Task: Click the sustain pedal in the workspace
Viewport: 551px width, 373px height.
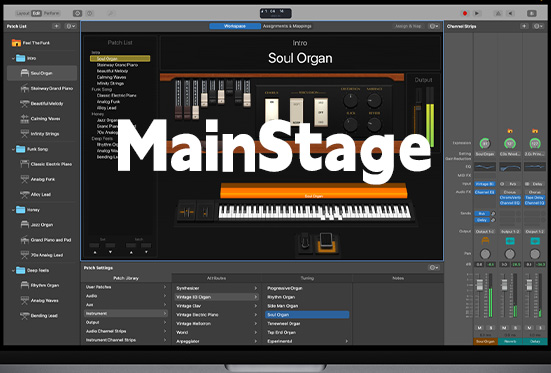Action: click(x=305, y=242)
